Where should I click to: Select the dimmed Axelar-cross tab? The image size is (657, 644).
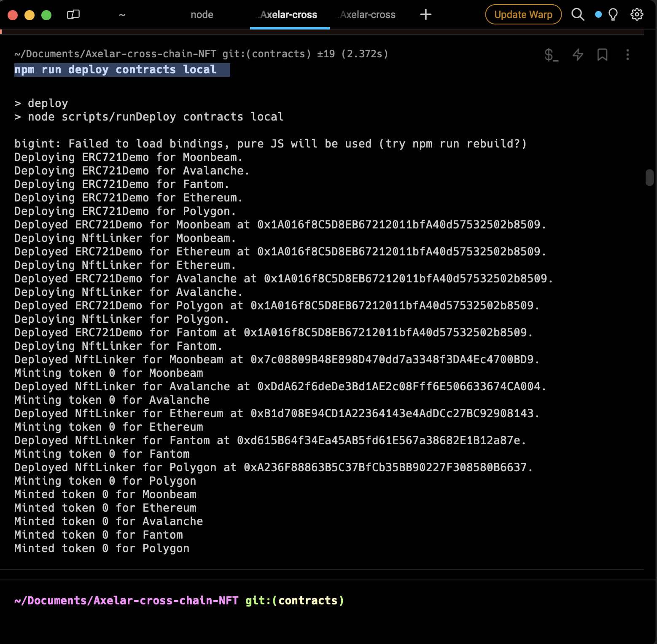coord(367,15)
